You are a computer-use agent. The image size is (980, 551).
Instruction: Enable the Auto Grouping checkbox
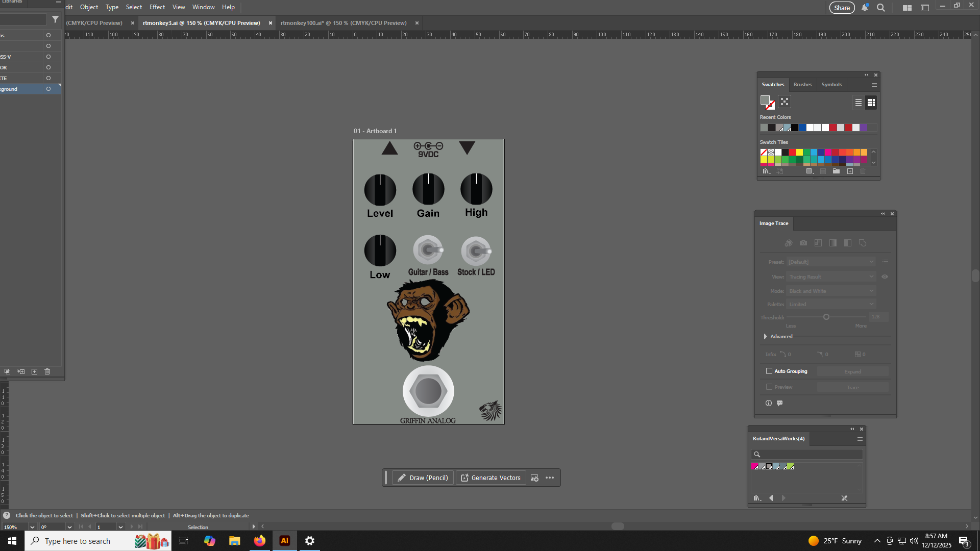point(769,371)
